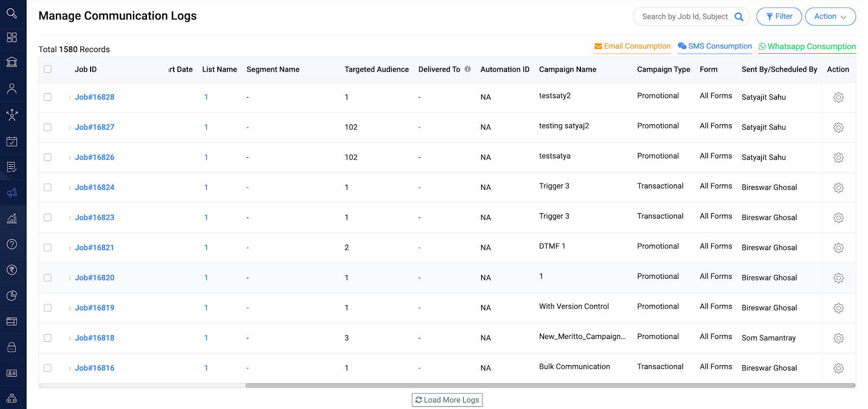Screen dimensions: 868x409
Task: Click the help question mark sidebar icon
Action: coord(12,244)
